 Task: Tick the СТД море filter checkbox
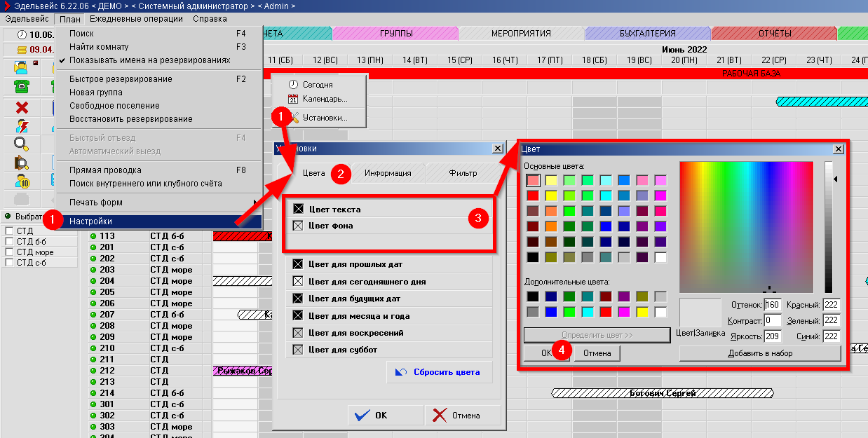(9, 252)
